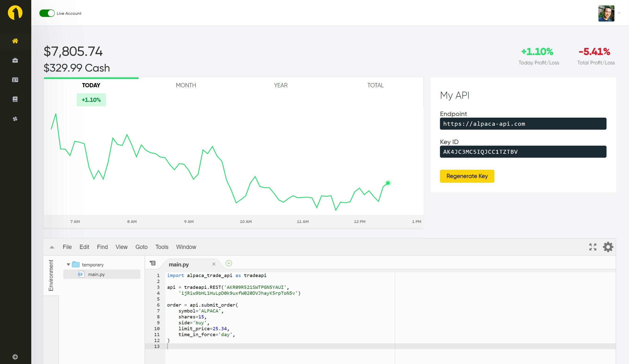This screenshot has height=364, width=629.
Task: Open the editor settings gear icon
Action: click(x=608, y=247)
